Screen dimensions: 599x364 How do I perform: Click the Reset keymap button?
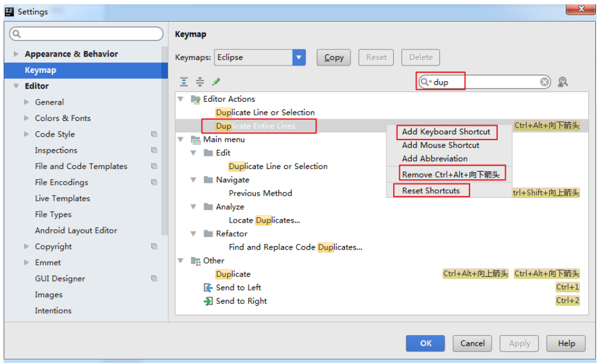point(376,57)
